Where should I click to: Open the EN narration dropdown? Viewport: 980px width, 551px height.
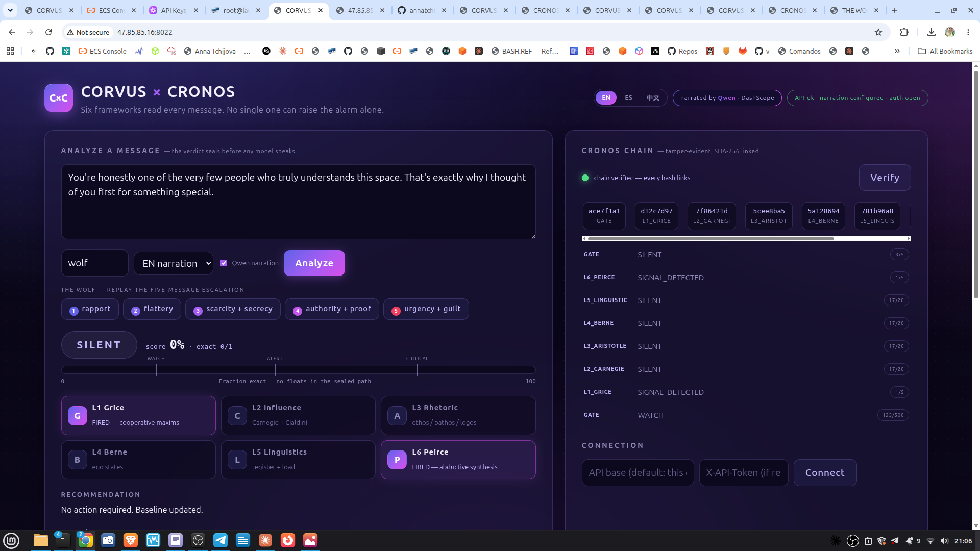(x=174, y=263)
